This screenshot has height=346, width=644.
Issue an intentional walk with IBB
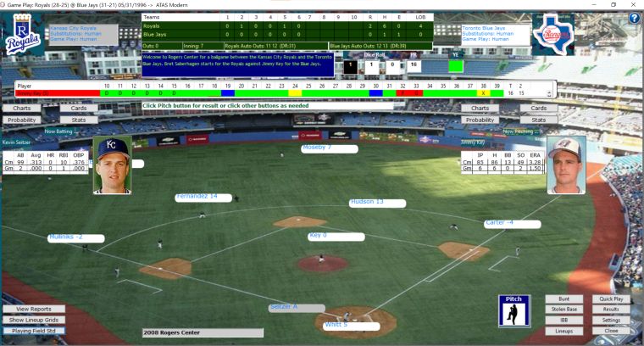563,320
